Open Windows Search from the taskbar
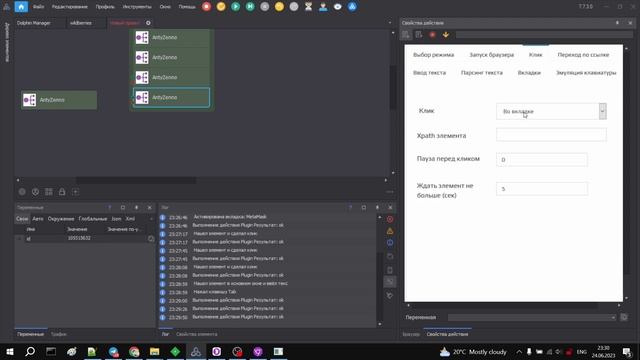Viewport: 640px width, 360px height. (30, 351)
